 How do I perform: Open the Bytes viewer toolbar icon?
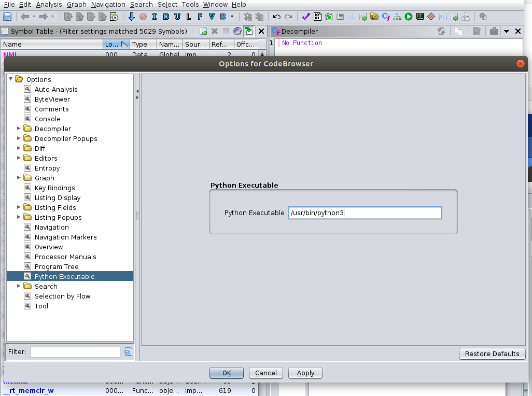(317, 17)
